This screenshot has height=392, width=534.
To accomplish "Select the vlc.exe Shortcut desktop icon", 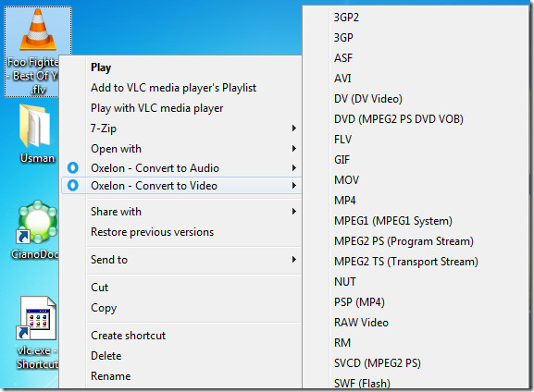I will click(x=37, y=318).
